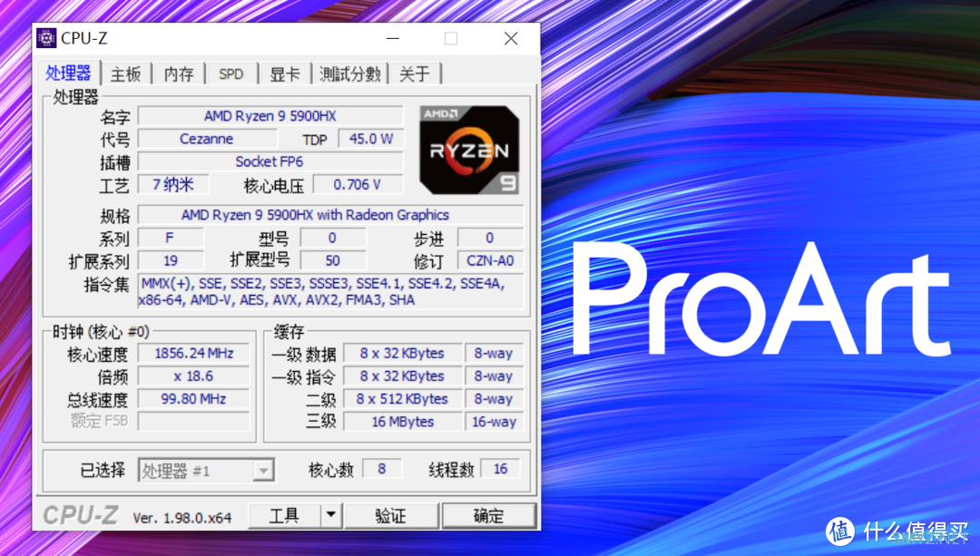
Task: Click the version text Ver. 1.98.0.x64
Action: [181, 518]
